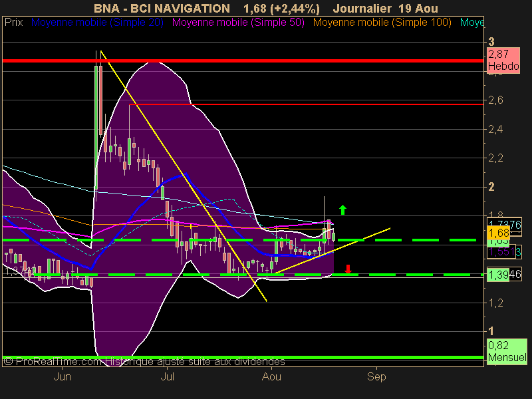Click the '0,82 Mensuel' support label
Viewport: 532px width, 399px height.
coord(507,352)
